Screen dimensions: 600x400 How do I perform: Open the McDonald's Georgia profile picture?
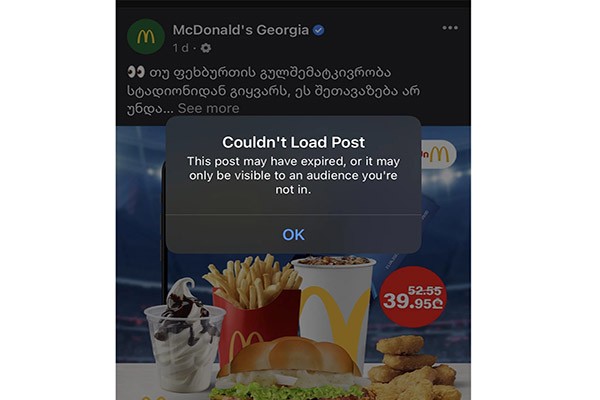click(x=146, y=37)
